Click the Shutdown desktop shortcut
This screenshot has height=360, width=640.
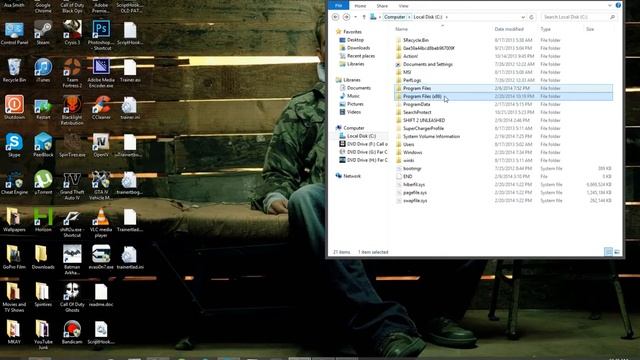[14, 107]
